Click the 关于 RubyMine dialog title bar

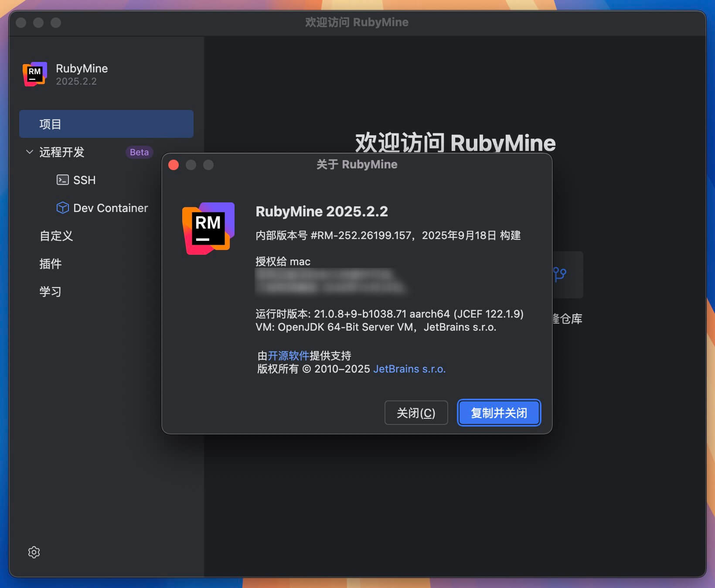click(x=357, y=165)
